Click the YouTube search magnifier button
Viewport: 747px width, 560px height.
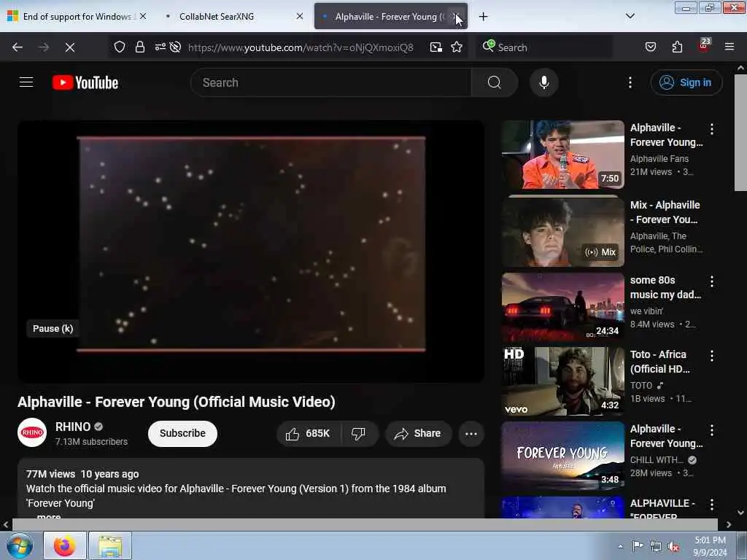point(494,82)
